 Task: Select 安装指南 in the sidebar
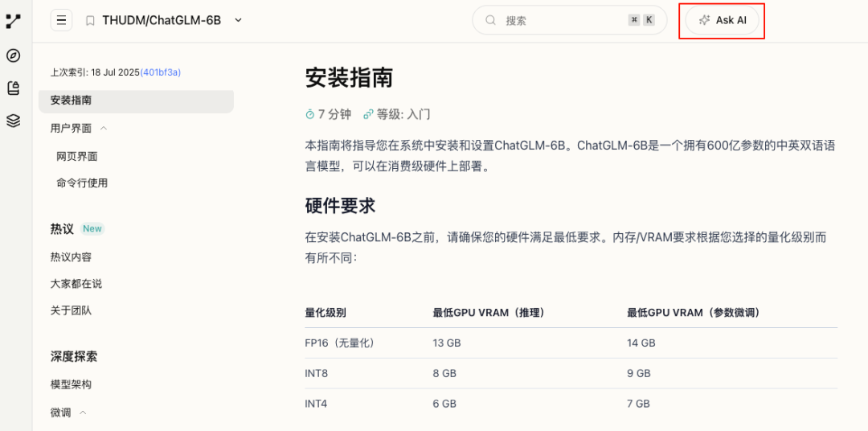click(x=136, y=101)
